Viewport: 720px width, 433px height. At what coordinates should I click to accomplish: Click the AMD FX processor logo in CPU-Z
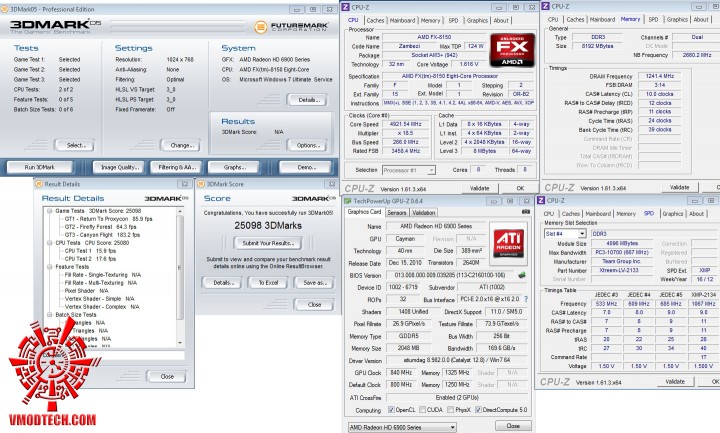click(x=512, y=50)
